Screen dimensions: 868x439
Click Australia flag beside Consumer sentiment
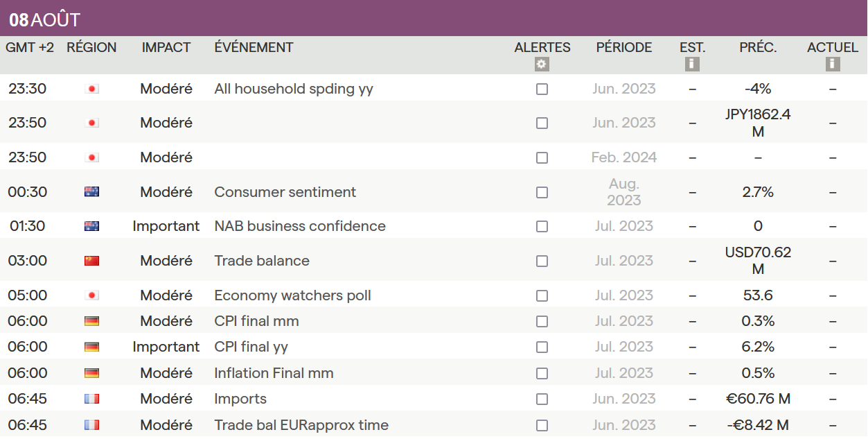click(x=91, y=192)
